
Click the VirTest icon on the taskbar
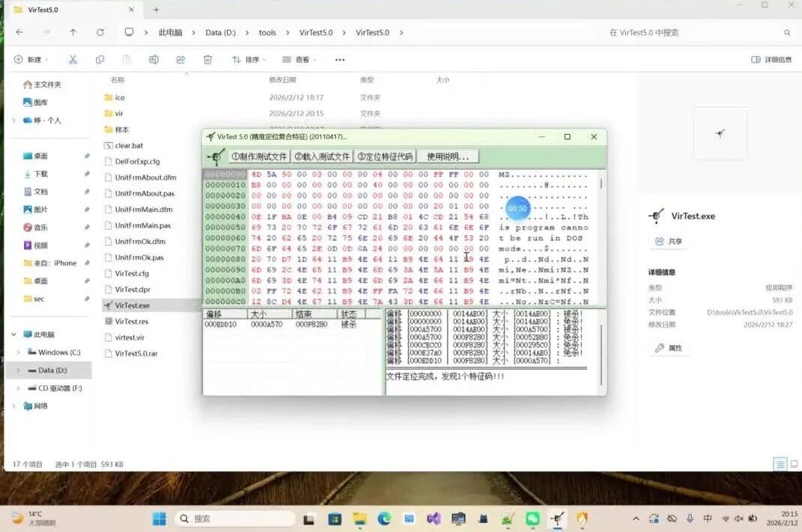(x=557, y=519)
